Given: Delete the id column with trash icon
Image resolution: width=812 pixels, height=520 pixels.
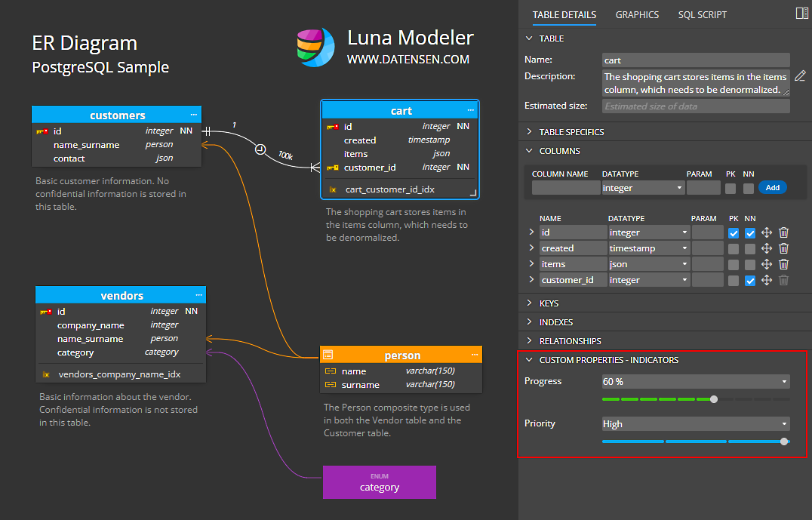Looking at the screenshot, I should click(783, 232).
